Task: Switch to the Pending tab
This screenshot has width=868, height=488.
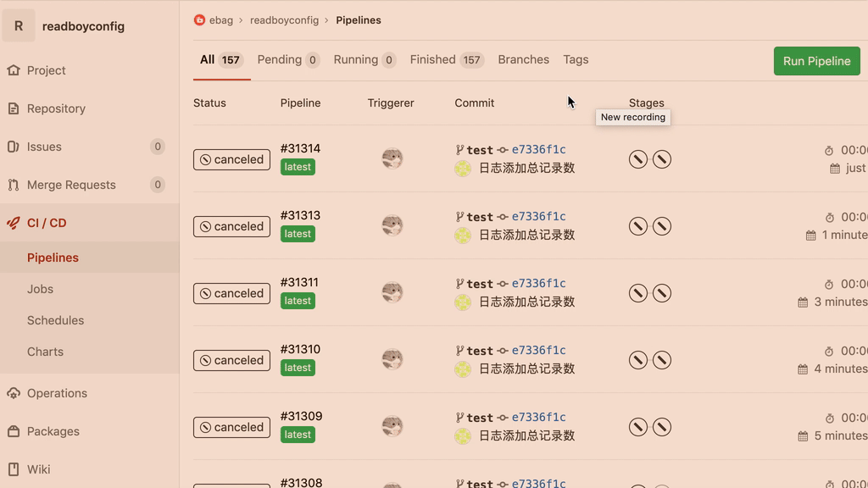Action: (288, 60)
